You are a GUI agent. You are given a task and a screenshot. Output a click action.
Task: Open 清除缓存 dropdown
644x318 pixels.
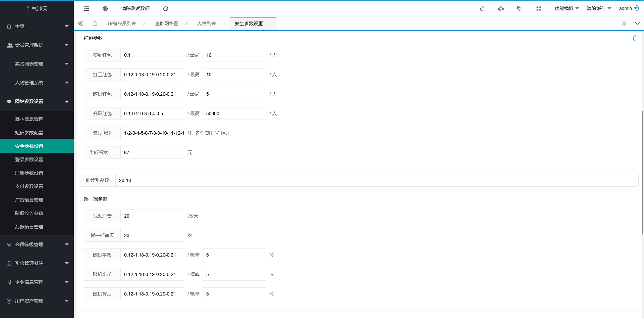(x=599, y=9)
